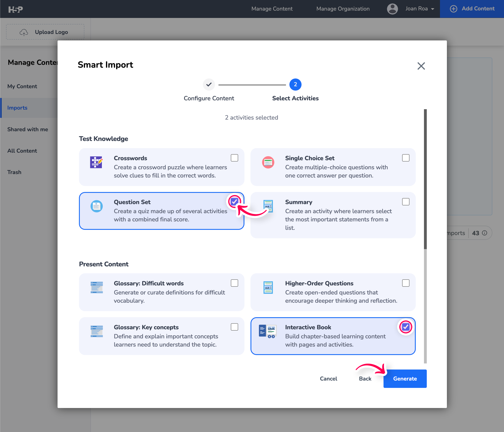Click the '2 activities selected' text
This screenshot has height=432, width=504.
coord(251,117)
